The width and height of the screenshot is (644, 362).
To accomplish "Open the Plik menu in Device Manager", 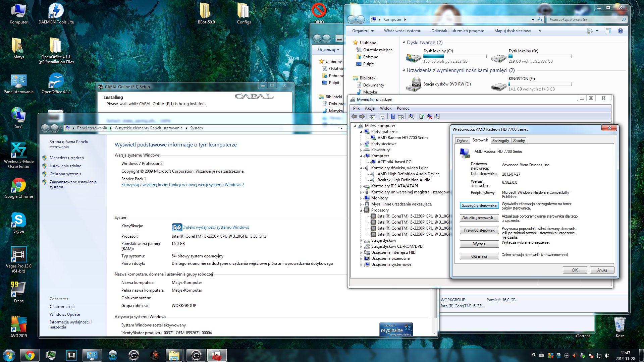I will (x=356, y=108).
